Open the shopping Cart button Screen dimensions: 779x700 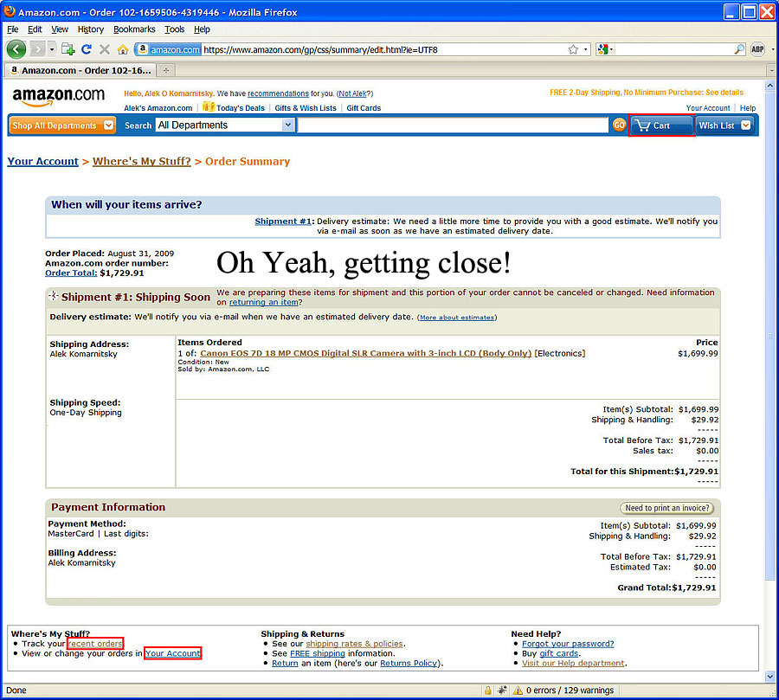coord(661,125)
